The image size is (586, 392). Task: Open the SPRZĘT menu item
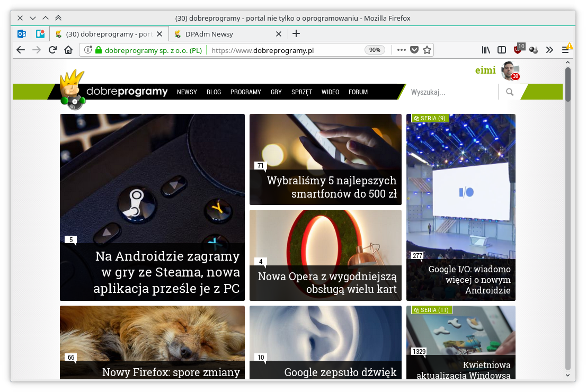point(301,92)
